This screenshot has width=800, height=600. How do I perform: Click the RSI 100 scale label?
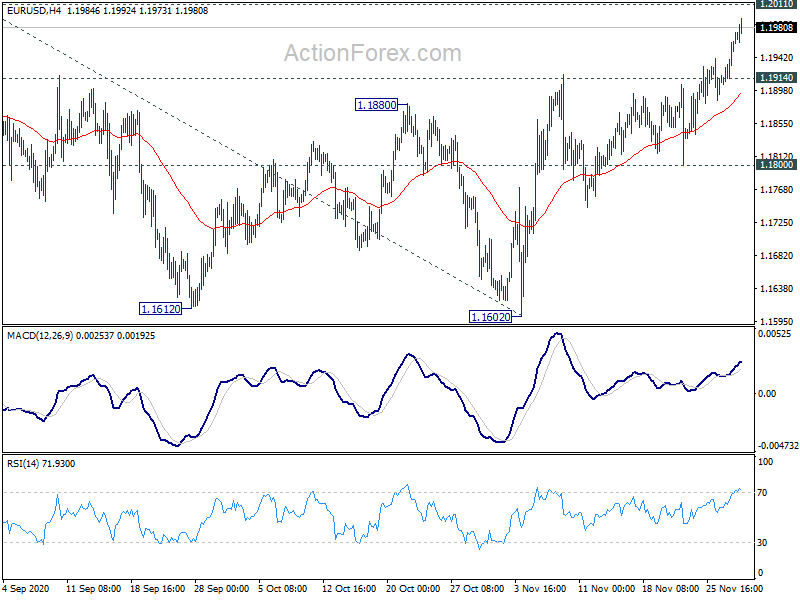(x=765, y=462)
